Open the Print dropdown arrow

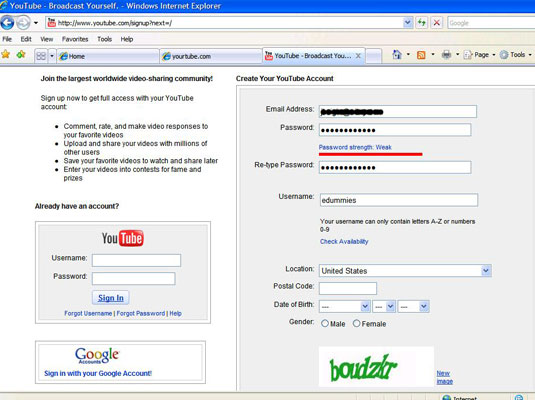point(457,55)
